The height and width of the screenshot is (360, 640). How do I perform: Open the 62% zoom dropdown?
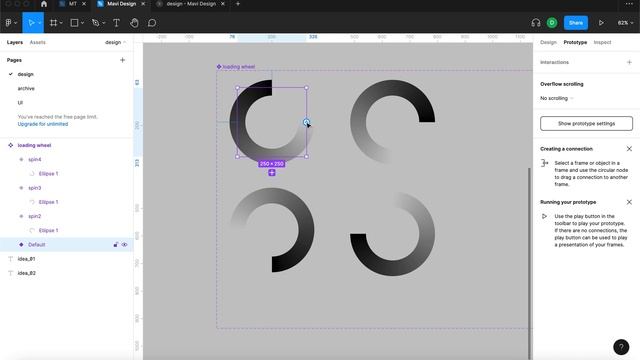[625, 23]
